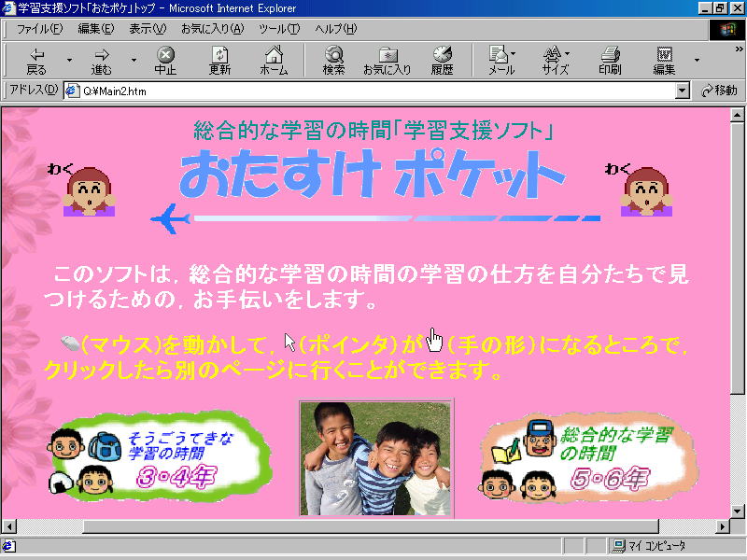Expand the Back button history dropdown arrow
The height and width of the screenshot is (560, 747).
tap(69, 60)
